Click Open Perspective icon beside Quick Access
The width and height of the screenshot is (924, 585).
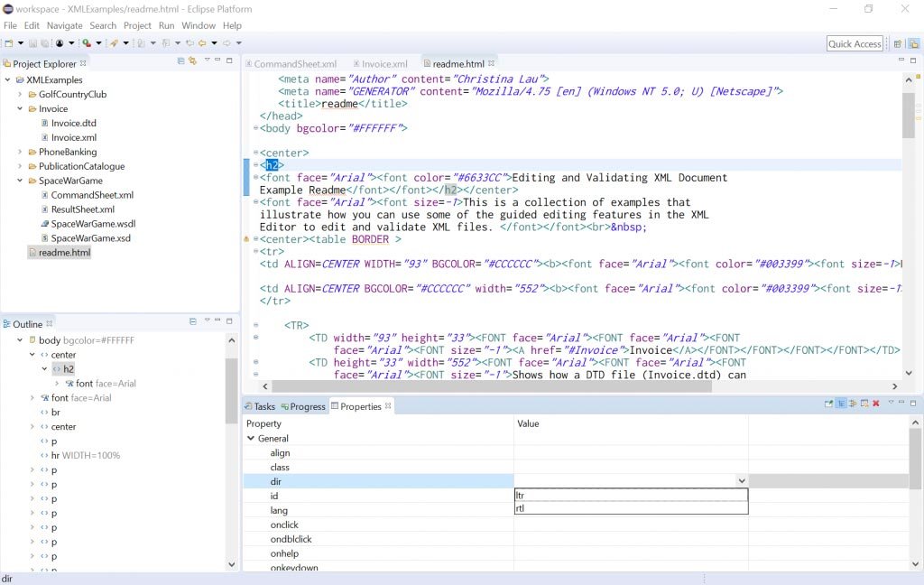point(898,43)
